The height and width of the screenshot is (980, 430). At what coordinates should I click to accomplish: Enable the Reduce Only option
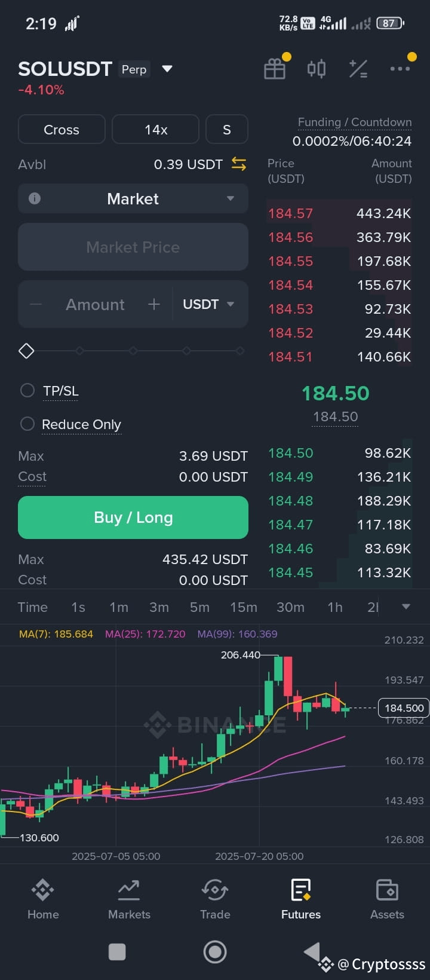tap(27, 424)
